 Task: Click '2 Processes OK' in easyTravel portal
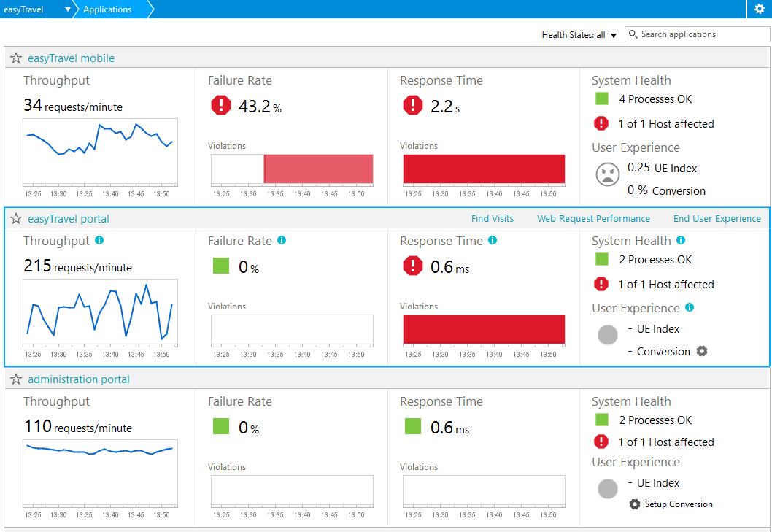655,260
